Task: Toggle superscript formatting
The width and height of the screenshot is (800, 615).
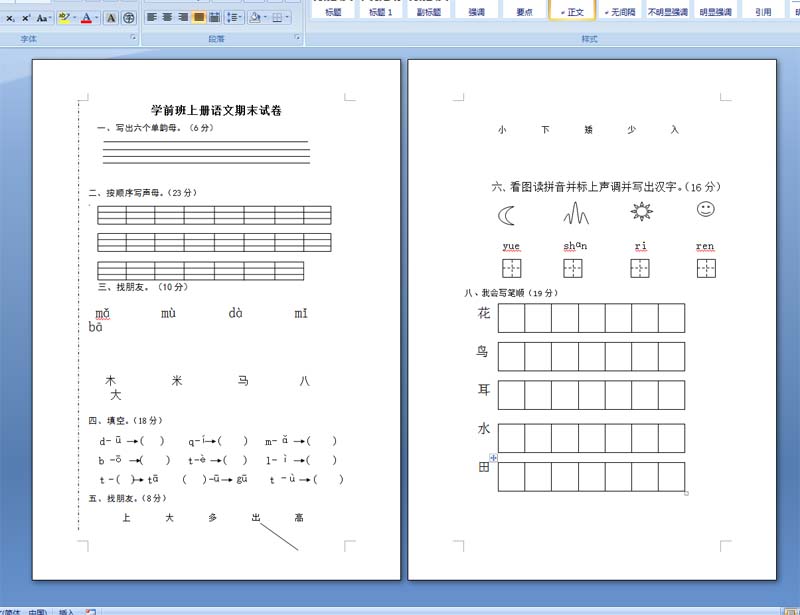Action: [x=26, y=18]
